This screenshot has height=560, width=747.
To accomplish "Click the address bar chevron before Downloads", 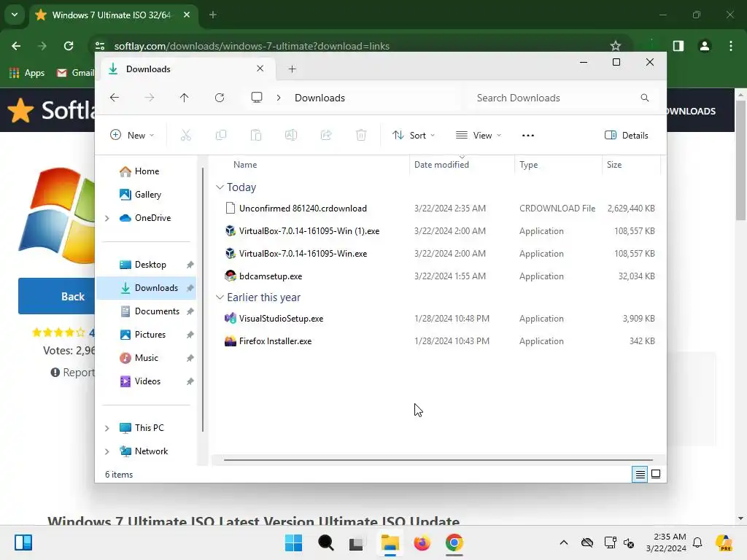I will (279, 98).
